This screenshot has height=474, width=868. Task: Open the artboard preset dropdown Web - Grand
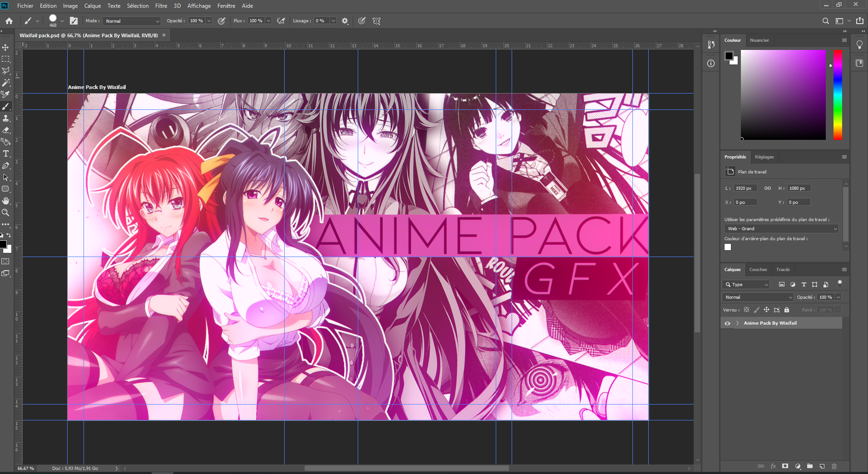(x=781, y=229)
